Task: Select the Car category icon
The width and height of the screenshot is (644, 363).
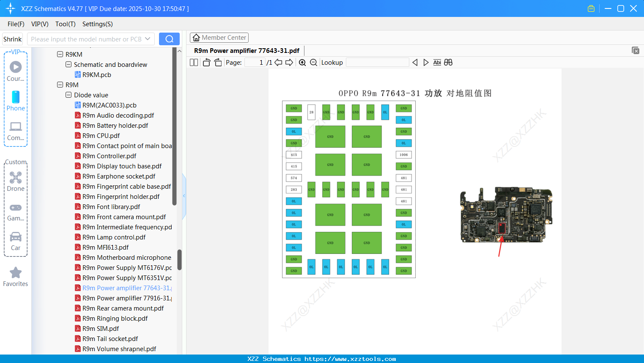Action: [16, 236]
